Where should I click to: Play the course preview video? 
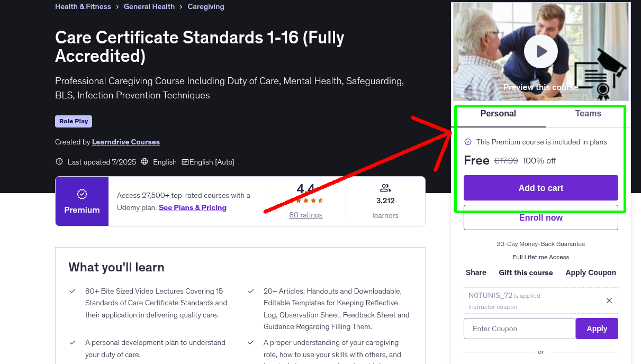tap(540, 51)
